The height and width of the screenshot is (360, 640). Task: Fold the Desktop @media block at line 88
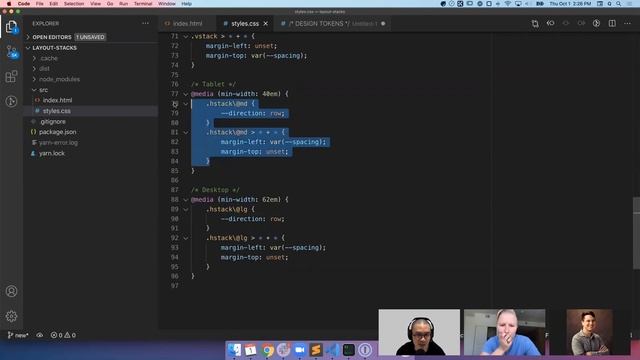click(186, 200)
